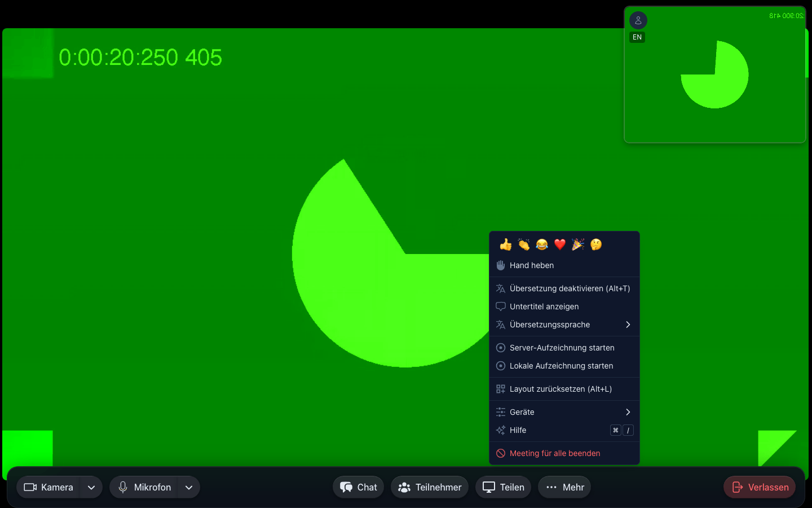
Task: Leave the meeting with Verlassen
Action: click(760, 487)
